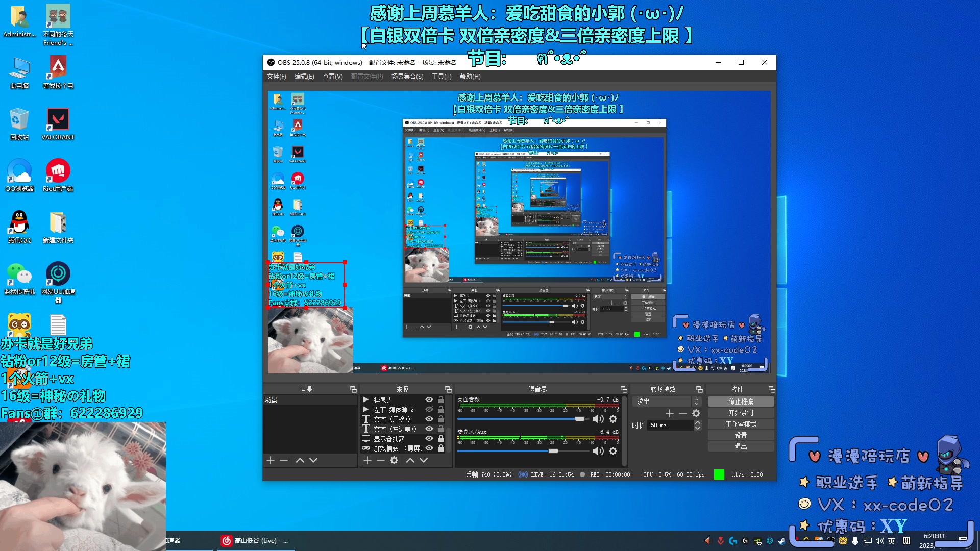Open 高山低谷 (Live) taskbar item
This screenshot has width=980, height=551.
255,541
